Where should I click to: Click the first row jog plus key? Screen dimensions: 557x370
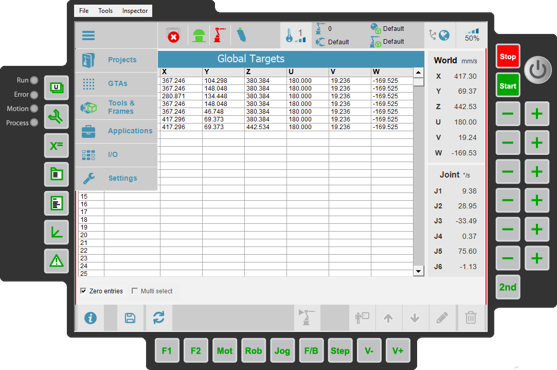click(x=537, y=114)
